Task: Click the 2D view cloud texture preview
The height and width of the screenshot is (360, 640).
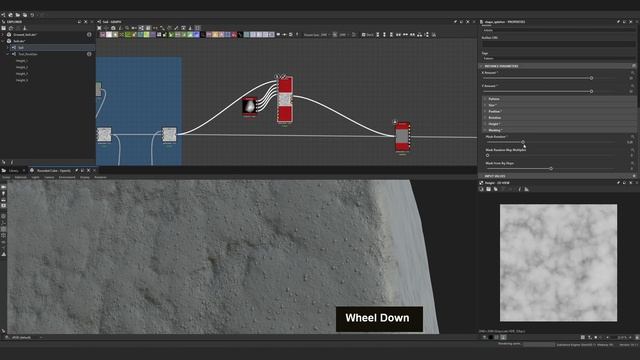Action: pos(558,263)
